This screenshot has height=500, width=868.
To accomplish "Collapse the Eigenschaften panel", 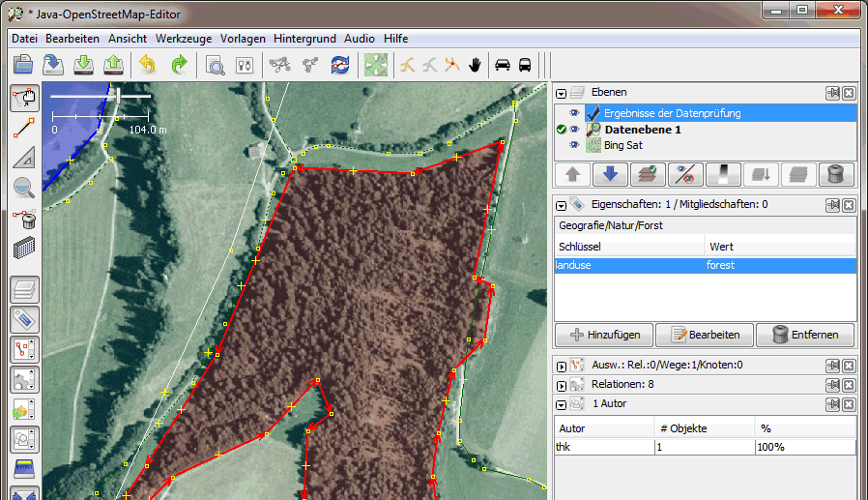I will (x=561, y=205).
